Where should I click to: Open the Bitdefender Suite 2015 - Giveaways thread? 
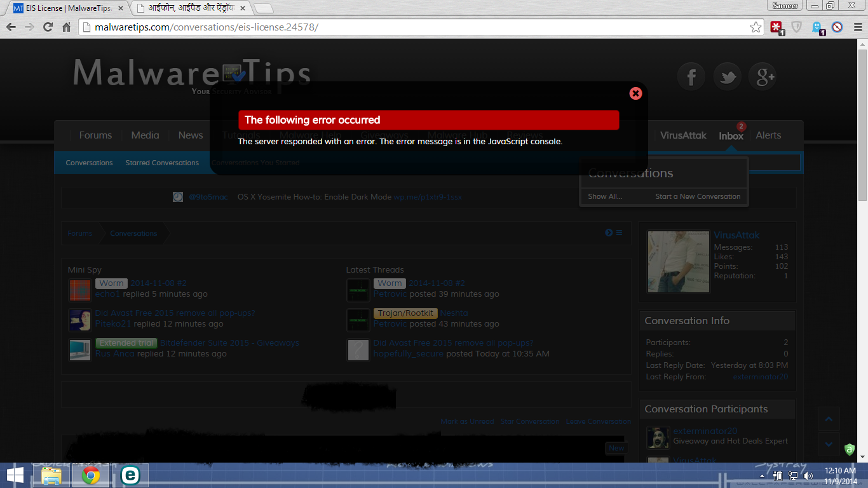(x=229, y=343)
